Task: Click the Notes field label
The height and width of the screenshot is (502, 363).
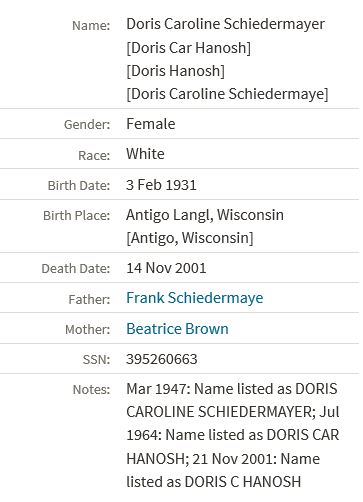Action: pos(91,389)
